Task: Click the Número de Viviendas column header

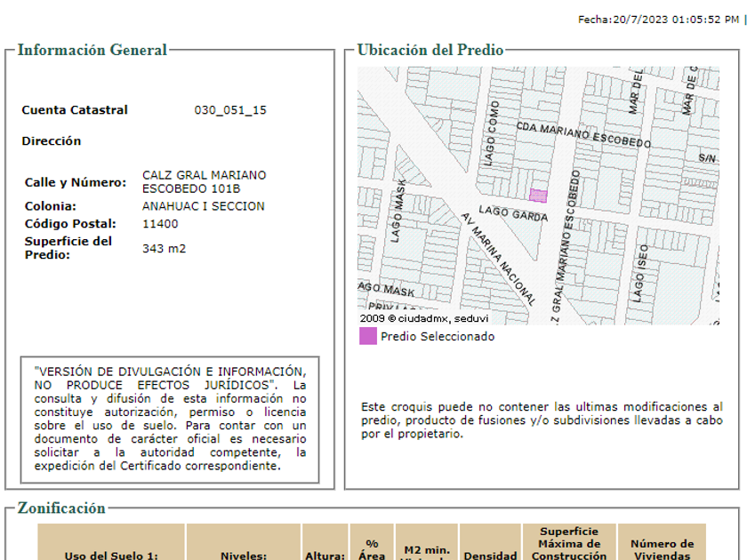Action: click(x=662, y=543)
